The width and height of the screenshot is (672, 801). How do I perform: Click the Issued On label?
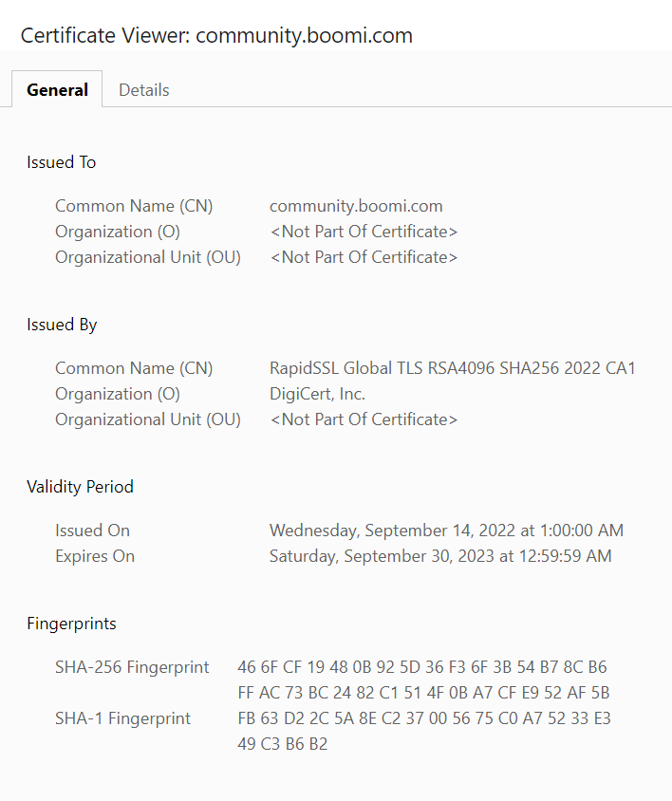pyautogui.click(x=92, y=530)
